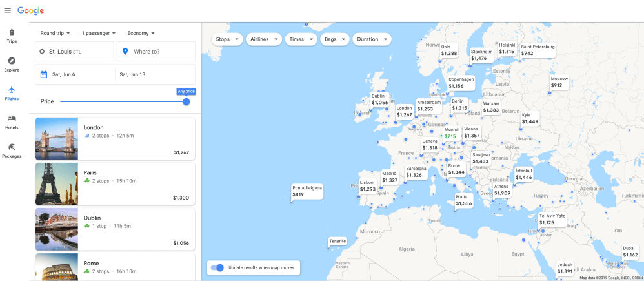Click the Google logo
Viewport: 644px width, 281px height.
30,10
